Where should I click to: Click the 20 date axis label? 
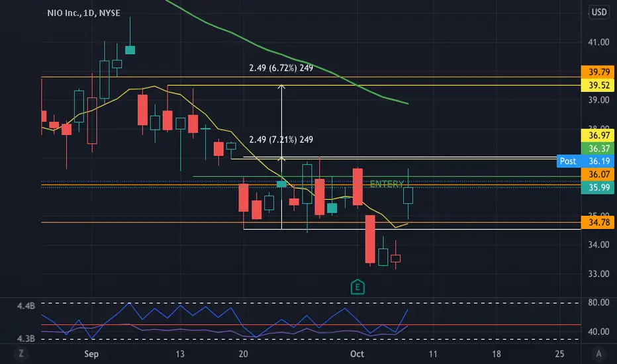(x=243, y=354)
